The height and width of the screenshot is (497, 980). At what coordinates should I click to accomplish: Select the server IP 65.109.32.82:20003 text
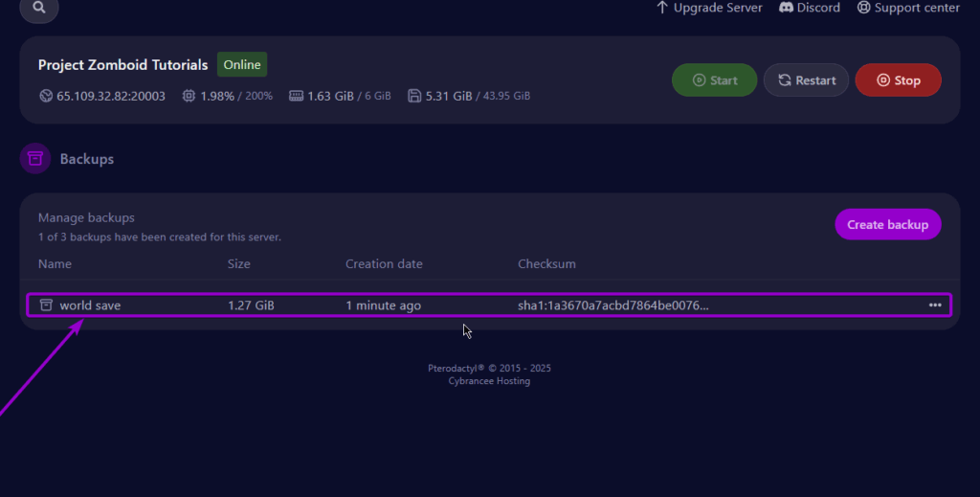click(111, 97)
